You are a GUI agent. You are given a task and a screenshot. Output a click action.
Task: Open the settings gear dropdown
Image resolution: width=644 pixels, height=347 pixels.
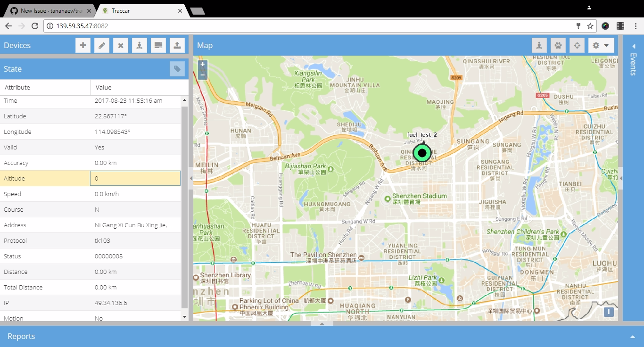coord(601,45)
